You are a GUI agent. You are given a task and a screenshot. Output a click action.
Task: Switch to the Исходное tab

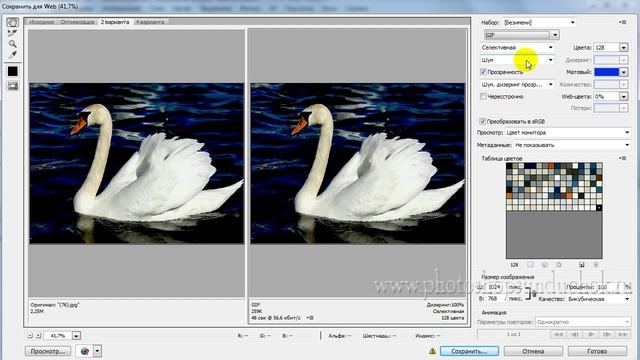[42, 22]
